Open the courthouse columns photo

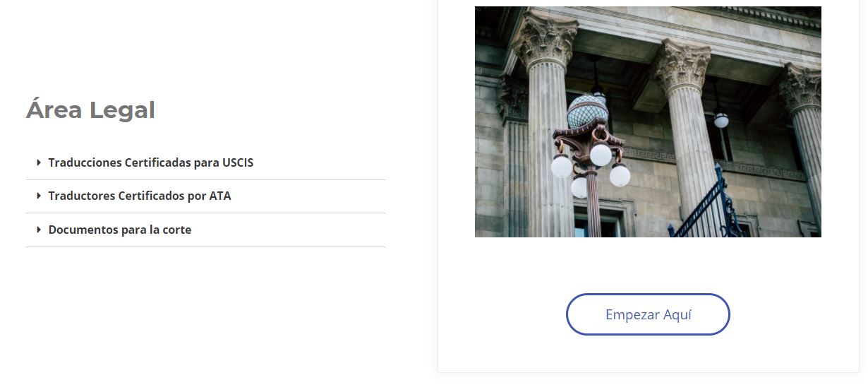tap(648, 122)
